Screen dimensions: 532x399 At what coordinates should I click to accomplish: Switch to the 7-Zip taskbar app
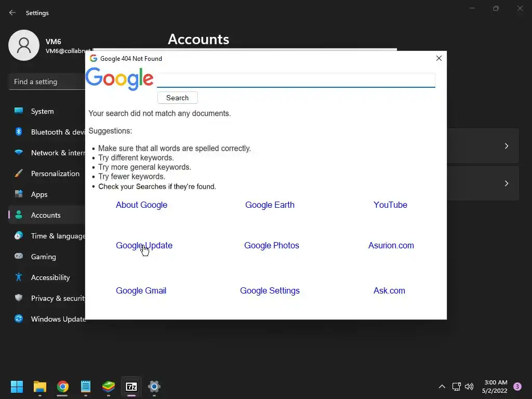coord(131,387)
